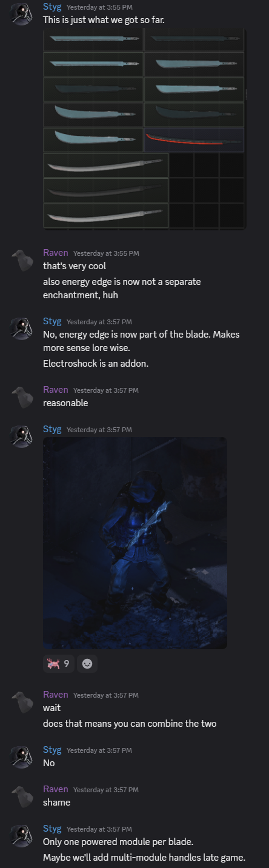Click Raven's avatar beside "reasonable"
Viewport: 269px width, 868px height.
click(22, 396)
